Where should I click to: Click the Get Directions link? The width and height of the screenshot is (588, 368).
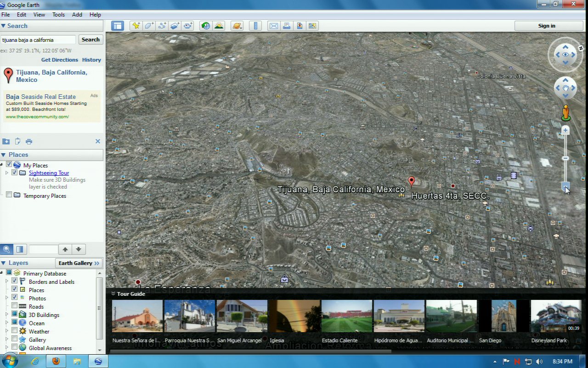point(60,60)
